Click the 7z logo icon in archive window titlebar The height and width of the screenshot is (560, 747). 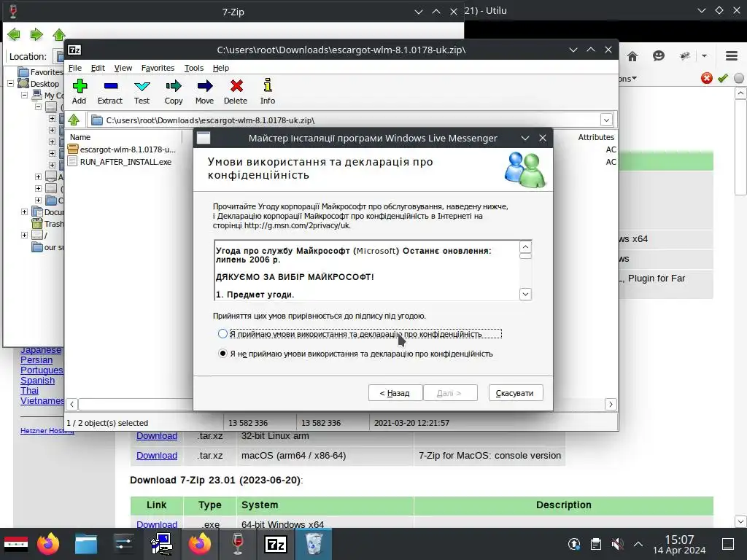click(x=74, y=50)
